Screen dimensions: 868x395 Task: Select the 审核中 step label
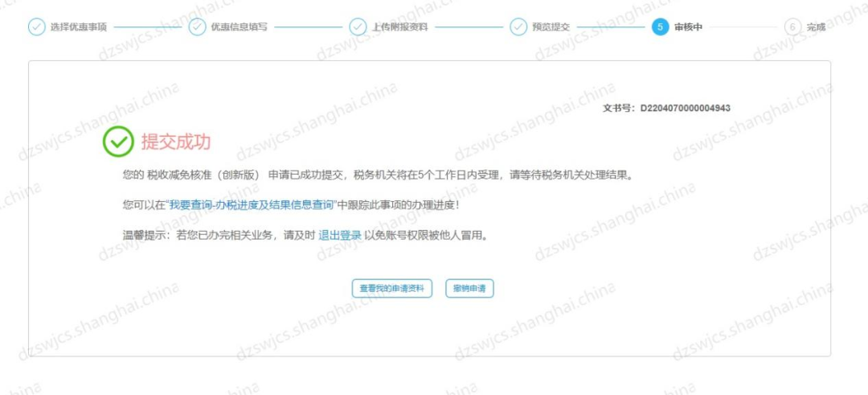(x=688, y=27)
